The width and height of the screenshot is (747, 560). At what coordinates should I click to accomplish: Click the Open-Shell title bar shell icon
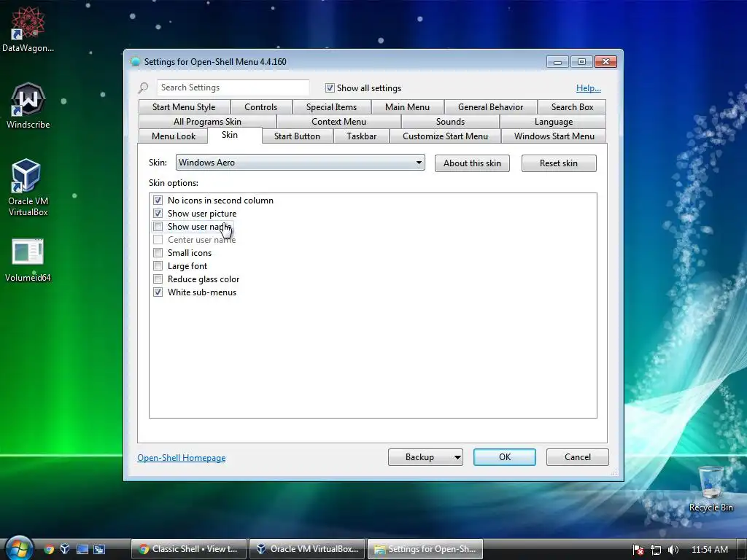(x=135, y=61)
